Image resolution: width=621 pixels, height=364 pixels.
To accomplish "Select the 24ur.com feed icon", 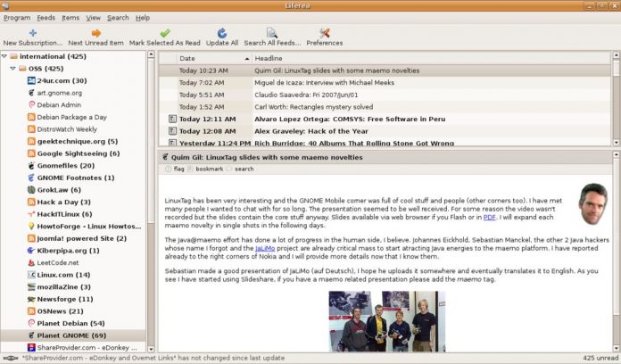I will (31, 81).
